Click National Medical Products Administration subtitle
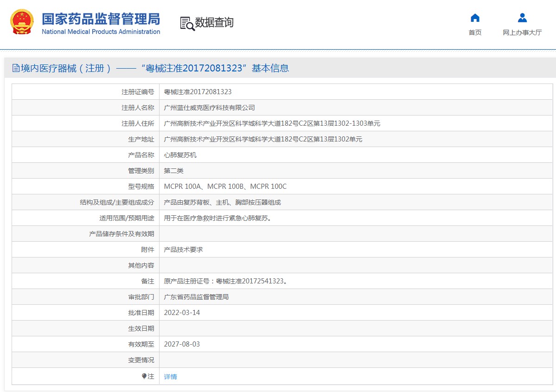 point(101,32)
